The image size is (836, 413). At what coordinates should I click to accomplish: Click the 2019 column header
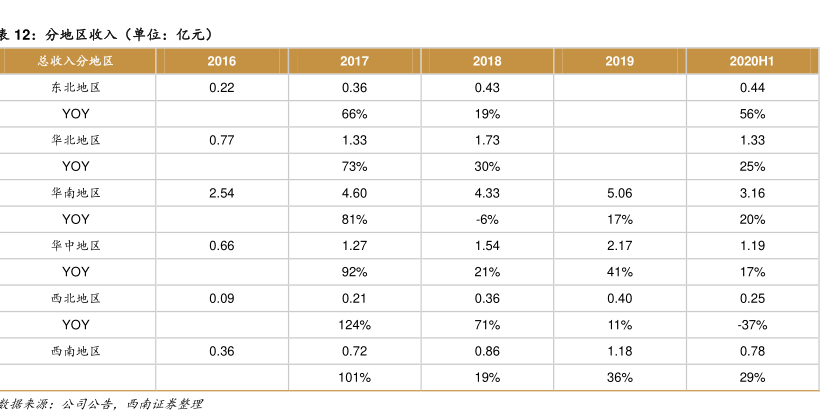(620, 61)
